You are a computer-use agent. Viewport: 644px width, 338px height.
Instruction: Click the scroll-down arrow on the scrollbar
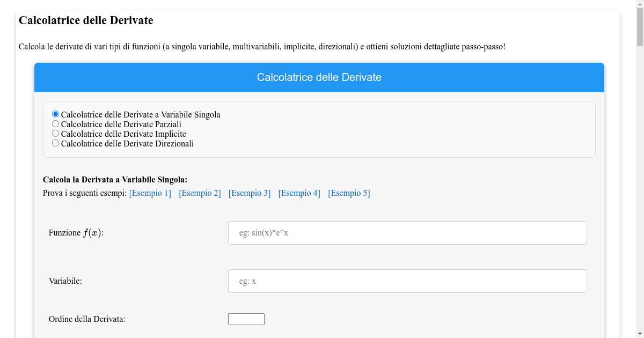[639, 334]
